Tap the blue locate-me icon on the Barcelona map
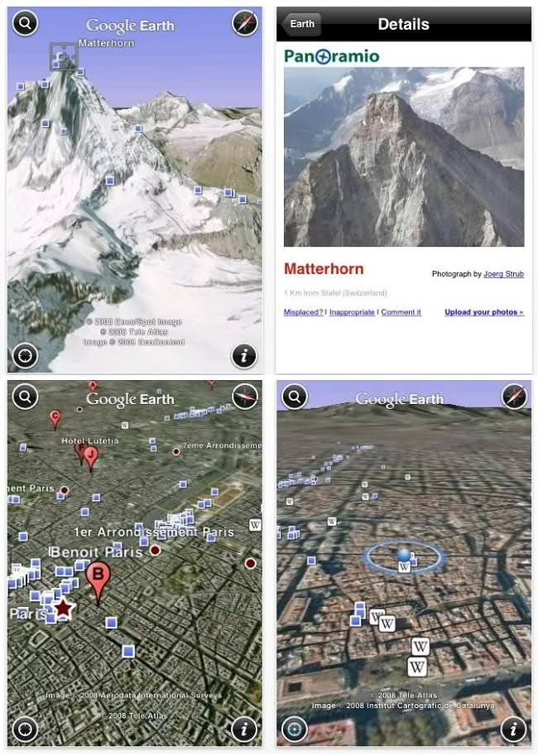 [295, 730]
